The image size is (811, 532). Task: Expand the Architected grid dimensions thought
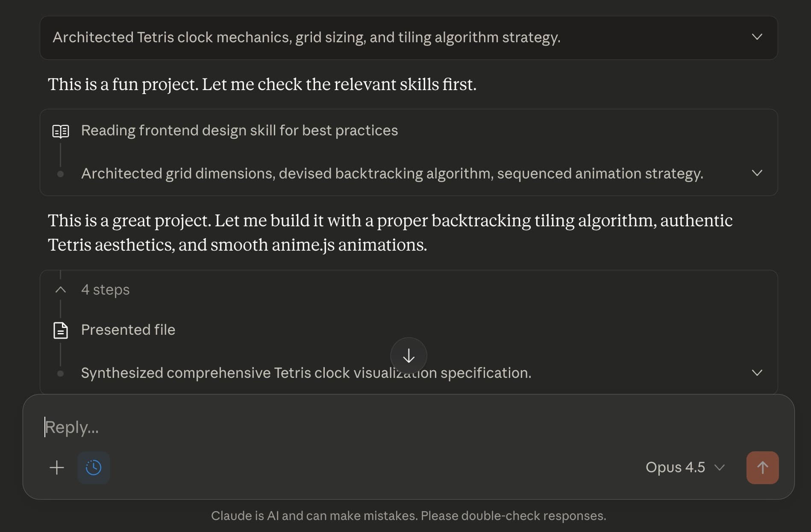757,173
